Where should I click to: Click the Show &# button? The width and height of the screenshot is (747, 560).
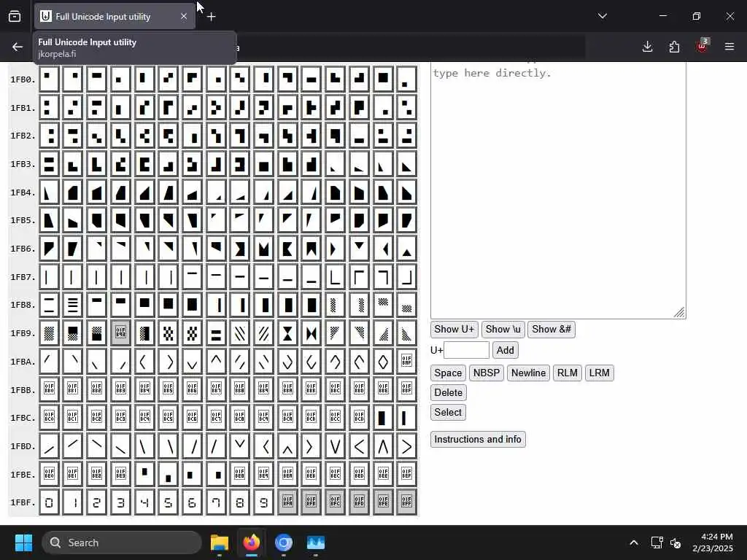(551, 330)
